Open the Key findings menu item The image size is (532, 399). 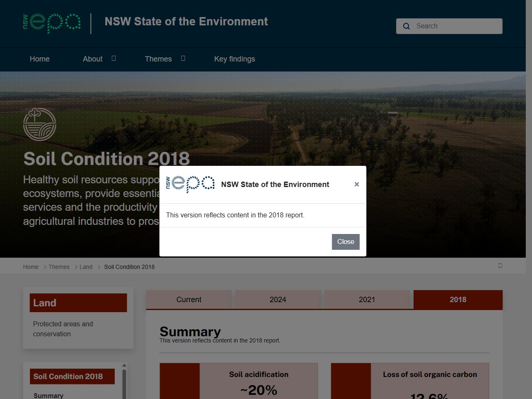(234, 59)
